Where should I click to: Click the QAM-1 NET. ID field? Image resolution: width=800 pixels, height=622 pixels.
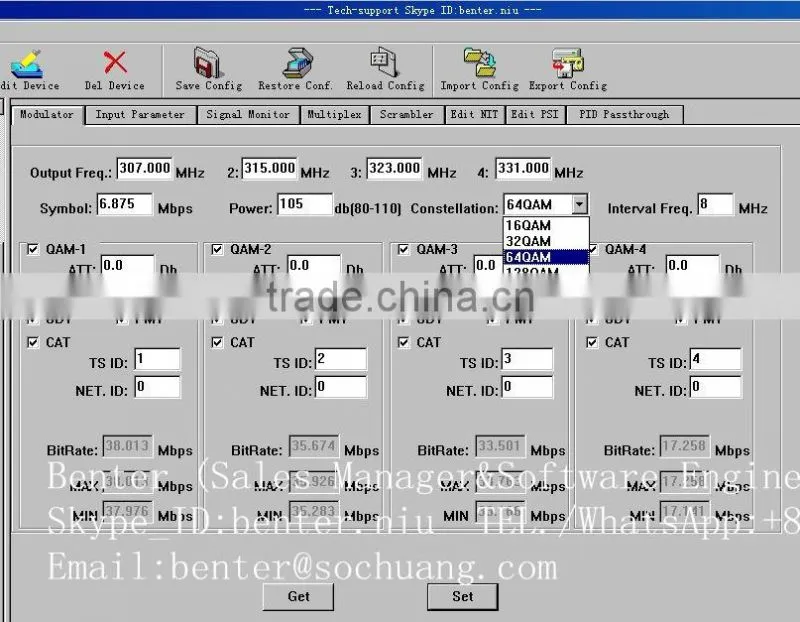click(158, 387)
